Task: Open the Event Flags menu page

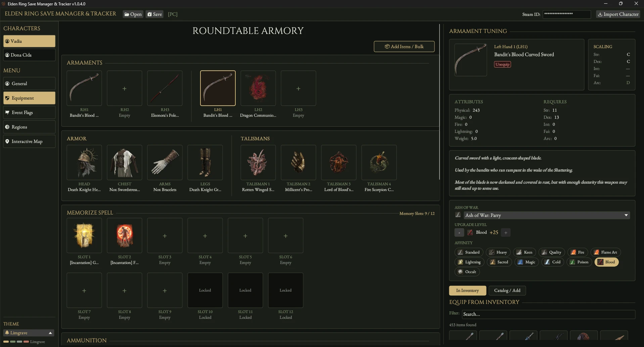Action: click(29, 112)
